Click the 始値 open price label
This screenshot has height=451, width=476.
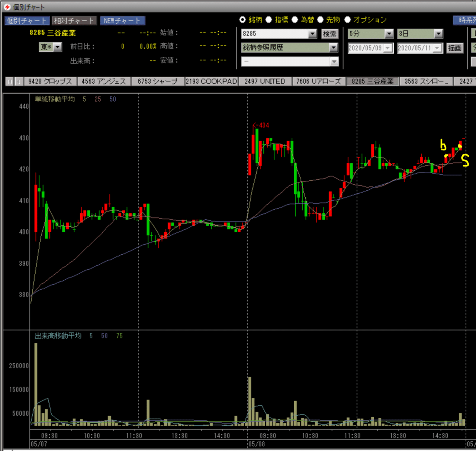pyautogui.click(x=169, y=33)
